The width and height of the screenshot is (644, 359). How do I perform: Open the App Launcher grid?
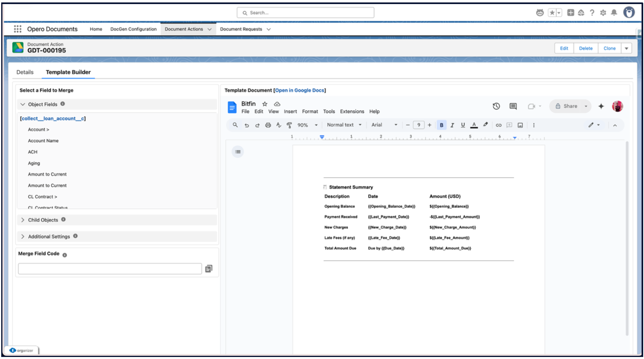click(17, 29)
